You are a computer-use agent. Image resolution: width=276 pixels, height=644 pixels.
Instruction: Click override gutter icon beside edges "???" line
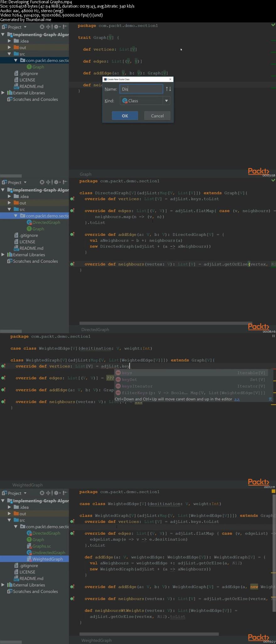[3, 378]
